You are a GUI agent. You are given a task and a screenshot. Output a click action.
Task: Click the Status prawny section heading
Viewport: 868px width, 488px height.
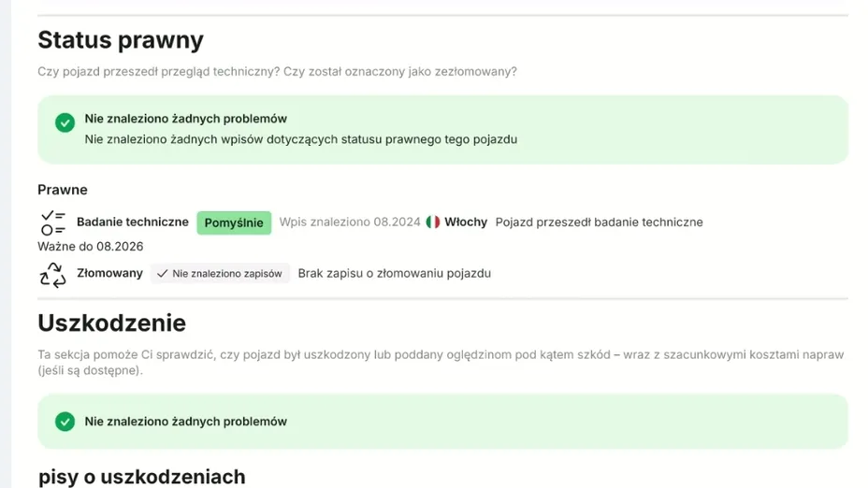[x=121, y=40]
